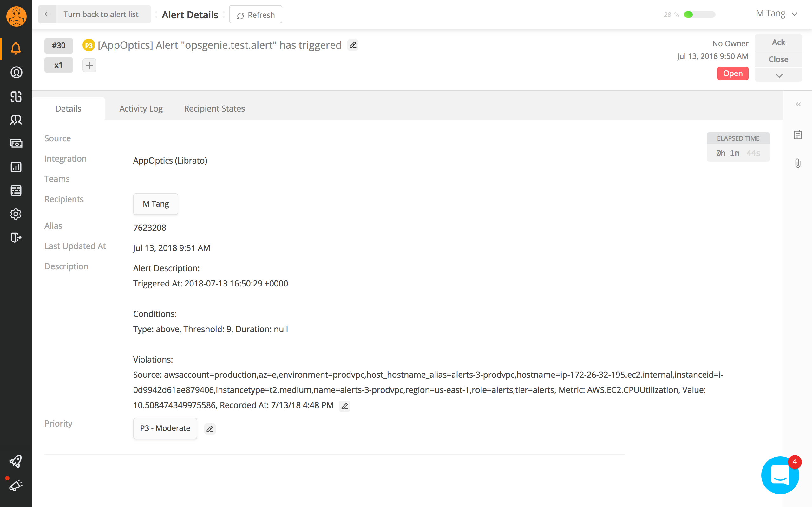Click the alert/warning sidebar icon

click(x=16, y=48)
